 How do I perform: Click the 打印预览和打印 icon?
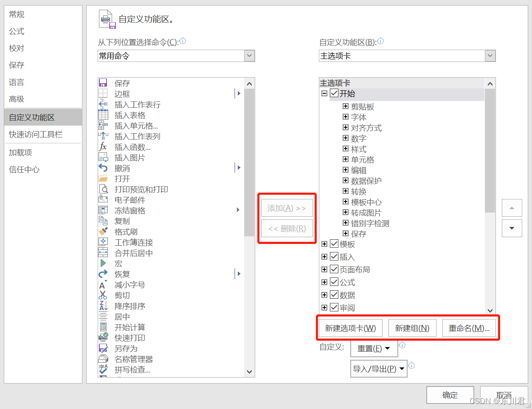(x=103, y=189)
